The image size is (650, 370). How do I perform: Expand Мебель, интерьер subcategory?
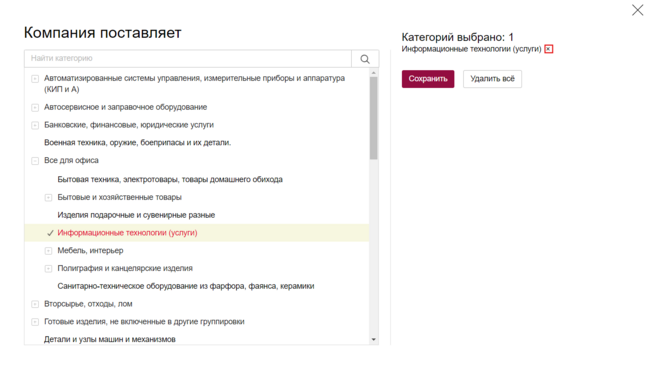[x=49, y=251]
